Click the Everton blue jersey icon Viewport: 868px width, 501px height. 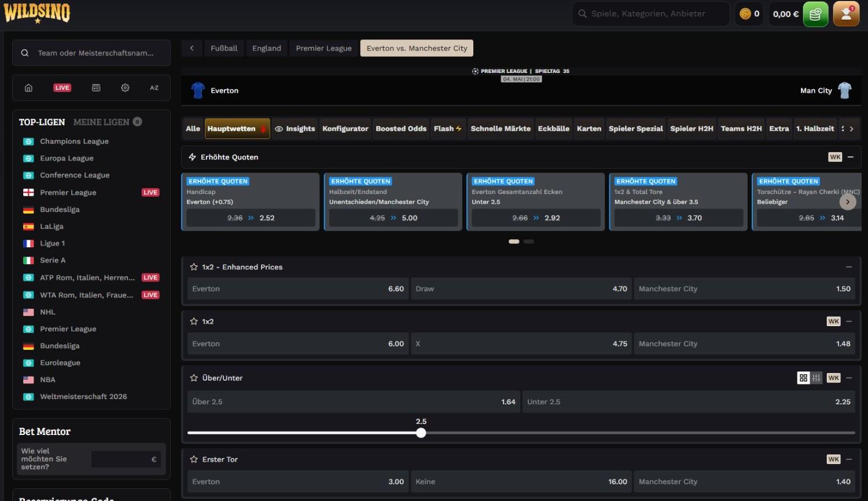[x=198, y=90]
